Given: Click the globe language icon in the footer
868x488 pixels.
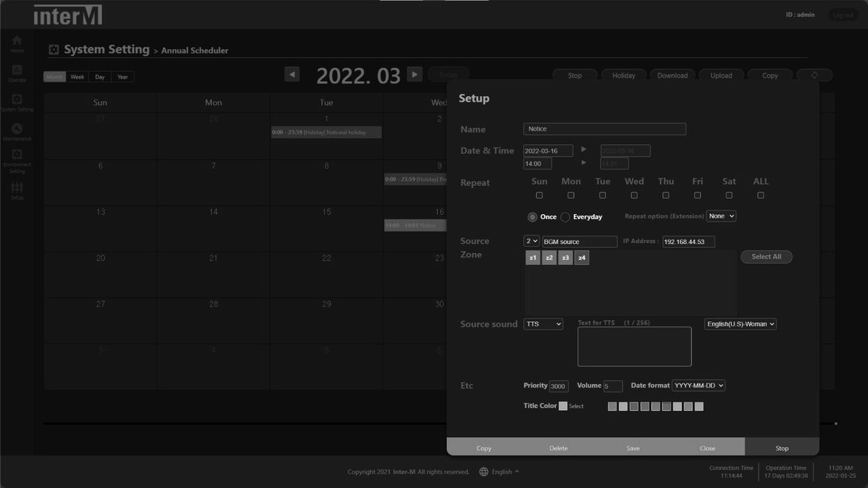Looking at the screenshot, I should tap(484, 472).
